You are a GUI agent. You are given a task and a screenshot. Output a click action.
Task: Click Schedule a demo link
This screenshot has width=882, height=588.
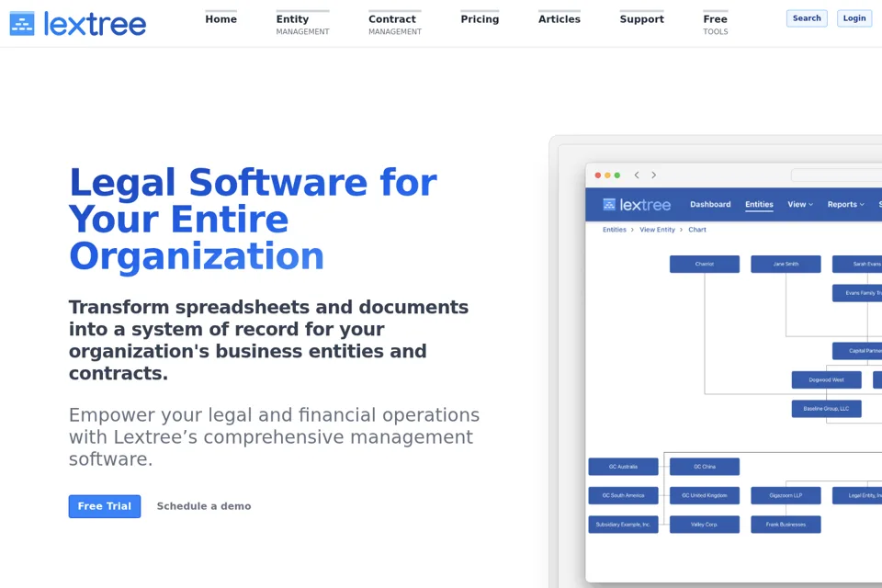[x=204, y=506]
